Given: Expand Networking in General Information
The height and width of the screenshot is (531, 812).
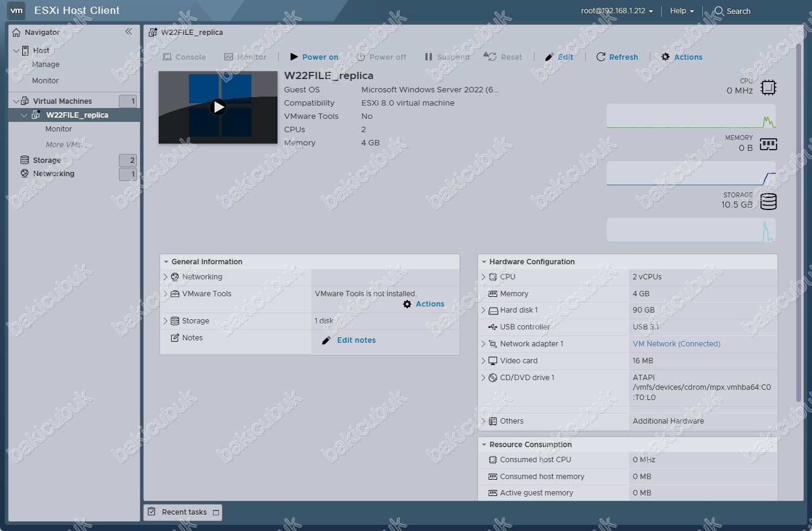Looking at the screenshot, I should point(165,277).
